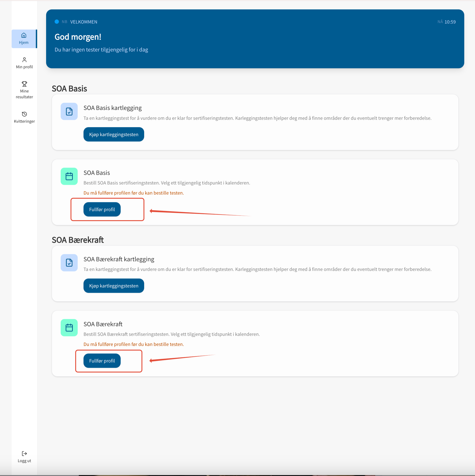Buy the SOA Bærekraft kartleggingstesten

[113, 286]
